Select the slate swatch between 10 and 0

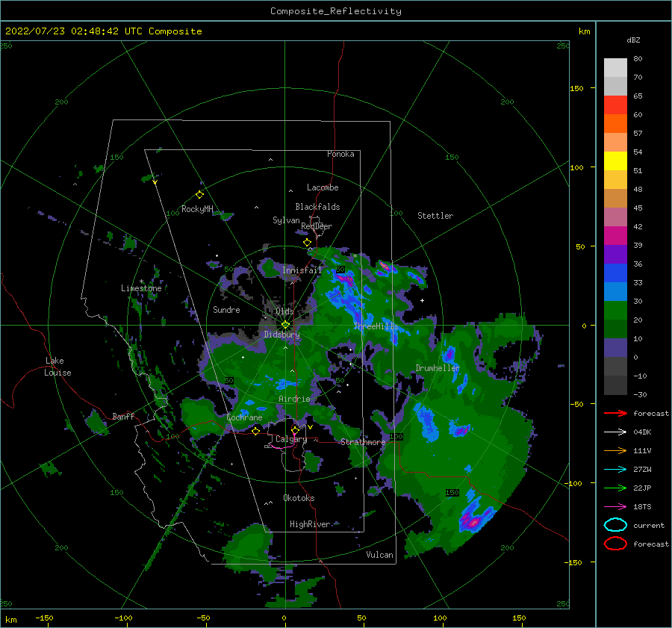pos(615,348)
